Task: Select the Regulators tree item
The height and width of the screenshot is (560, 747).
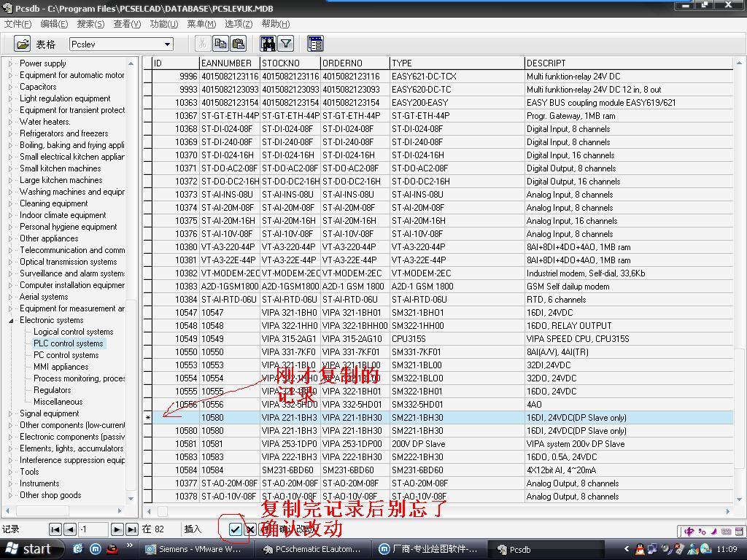Action: 52,390
